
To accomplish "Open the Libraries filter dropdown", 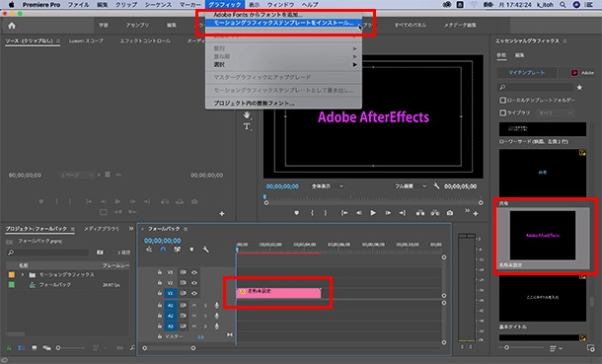I will tap(556, 112).
